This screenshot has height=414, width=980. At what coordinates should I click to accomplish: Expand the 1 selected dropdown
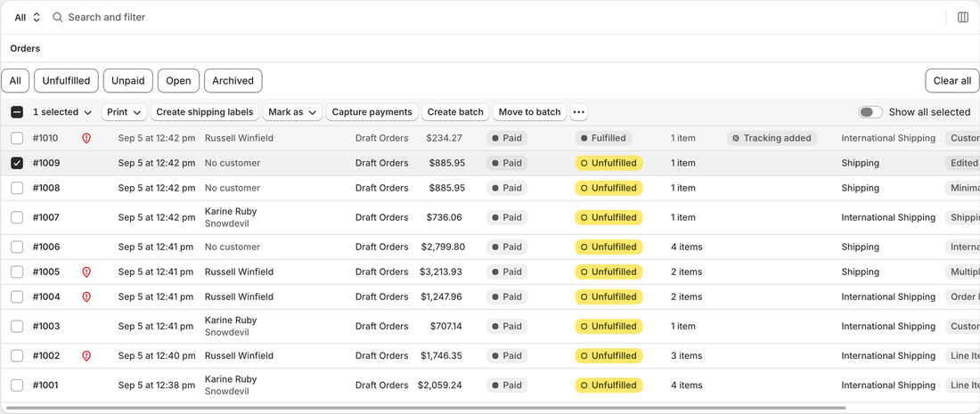(62, 112)
